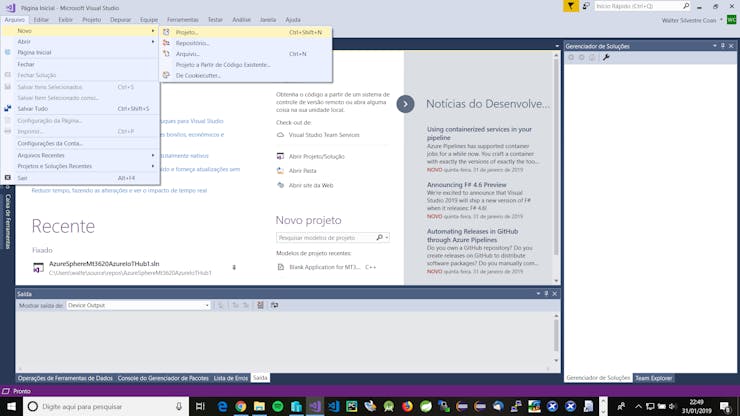Click Reduzir tempo fazendo as alterações link
Image resolution: width=740 pixels, height=416 pixels.
pyautogui.click(x=119, y=190)
